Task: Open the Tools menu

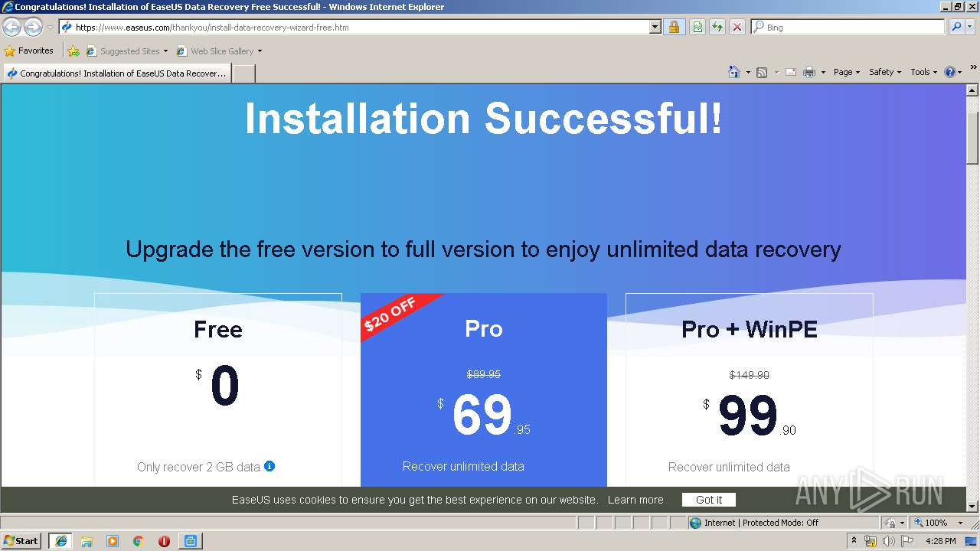Action: (924, 72)
